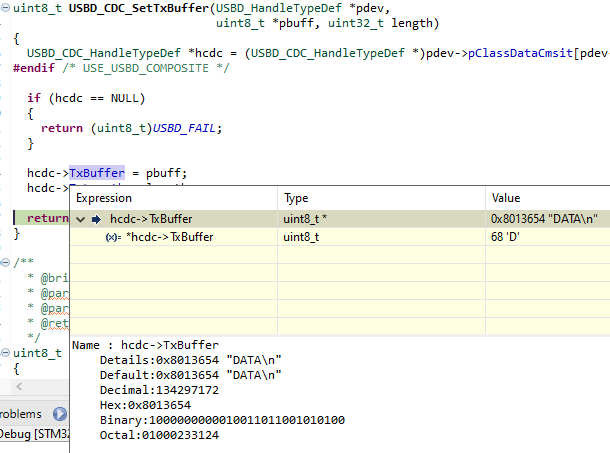The width and height of the screenshot is (610, 453).
Task: Fold the /** comment block
Action: (x=7, y=262)
